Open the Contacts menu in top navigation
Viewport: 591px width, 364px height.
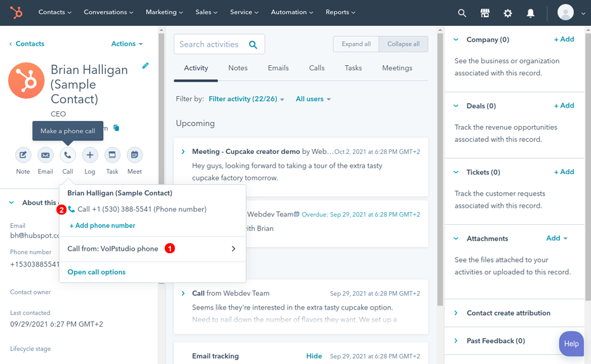click(x=54, y=12)
